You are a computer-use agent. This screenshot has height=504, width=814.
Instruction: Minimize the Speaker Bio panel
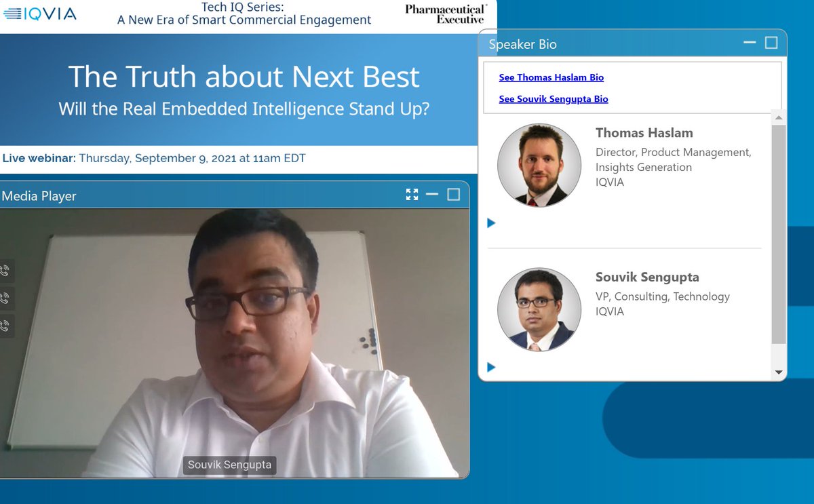pos(750,43)
